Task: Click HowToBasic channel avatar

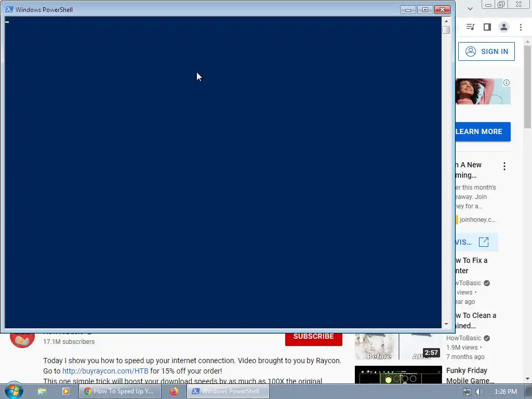Action: [22, 340]
